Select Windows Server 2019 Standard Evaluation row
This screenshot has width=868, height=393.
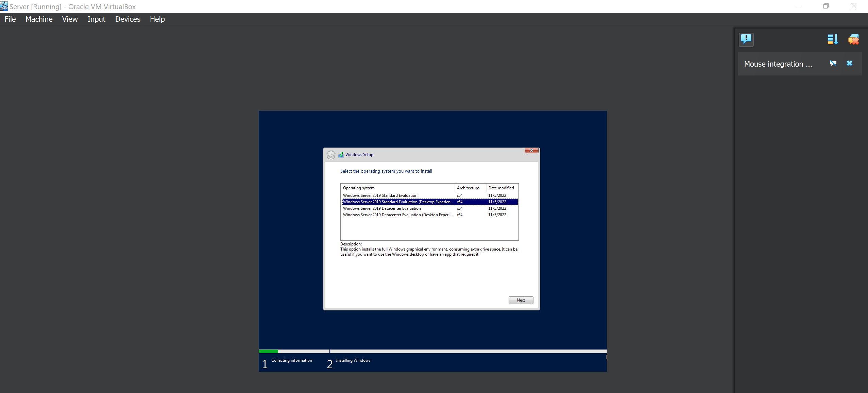[x=430, y=195]
